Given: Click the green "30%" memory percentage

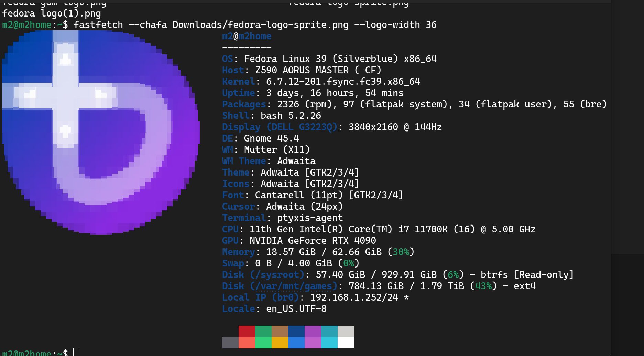Looking at the screenshot, I should [401, 252].
